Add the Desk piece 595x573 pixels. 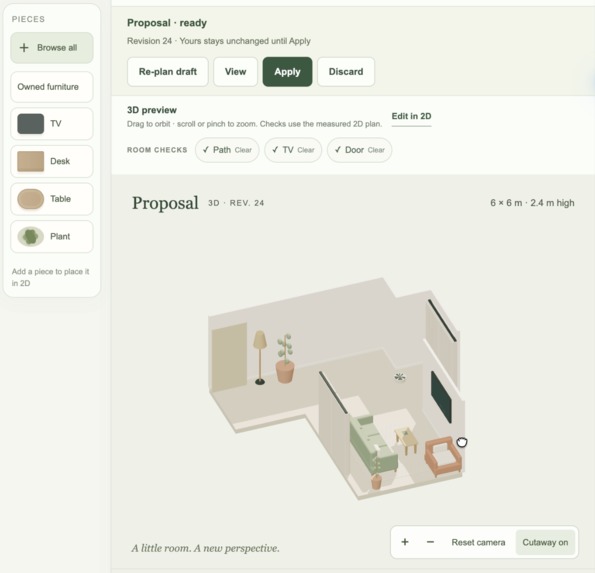pyautogui.click(x=52, y=161)
